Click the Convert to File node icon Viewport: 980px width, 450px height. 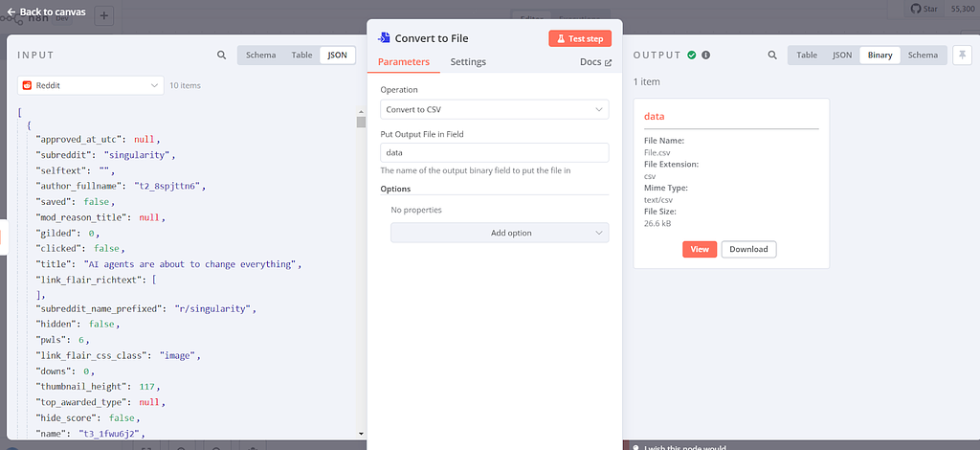tap(384, 38)
